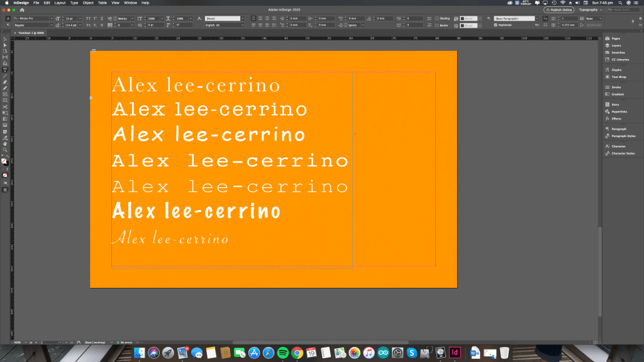Expand the Typography workspace switcher

[x=592, y=9]
